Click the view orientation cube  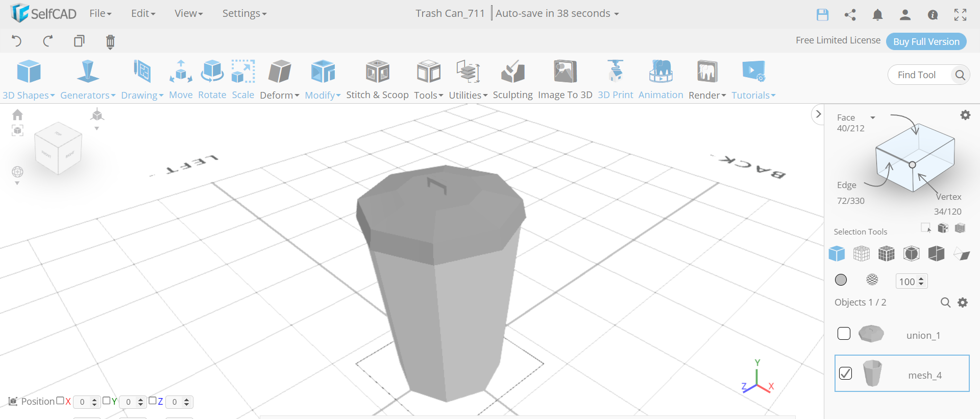pyautogui.click(x=58, y=148)
